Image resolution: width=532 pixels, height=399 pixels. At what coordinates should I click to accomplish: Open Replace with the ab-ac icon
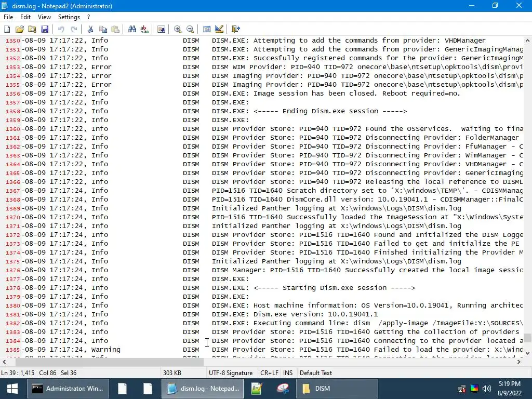click(144, 29)
